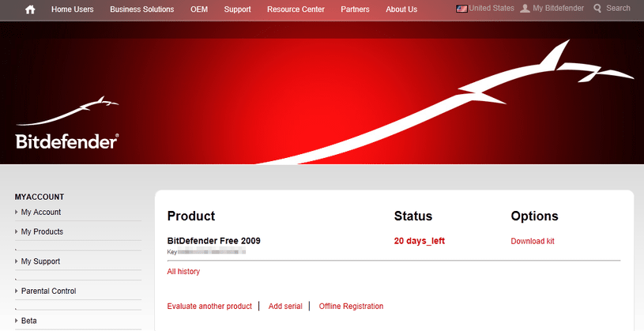
Task: Open Offline Registration link
Action: [351, 306]
